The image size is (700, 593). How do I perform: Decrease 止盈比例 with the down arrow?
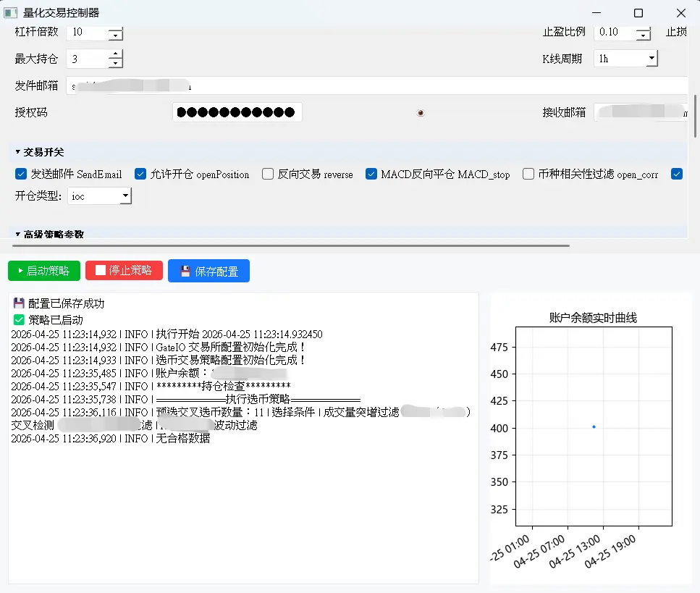(644, 35)
